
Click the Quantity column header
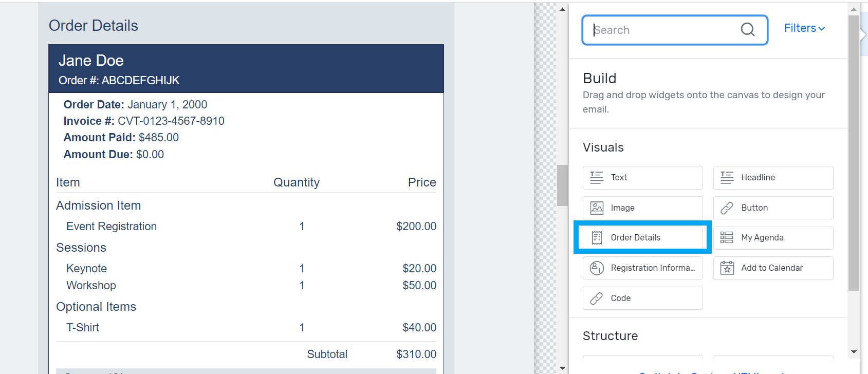tap(297, 182)
